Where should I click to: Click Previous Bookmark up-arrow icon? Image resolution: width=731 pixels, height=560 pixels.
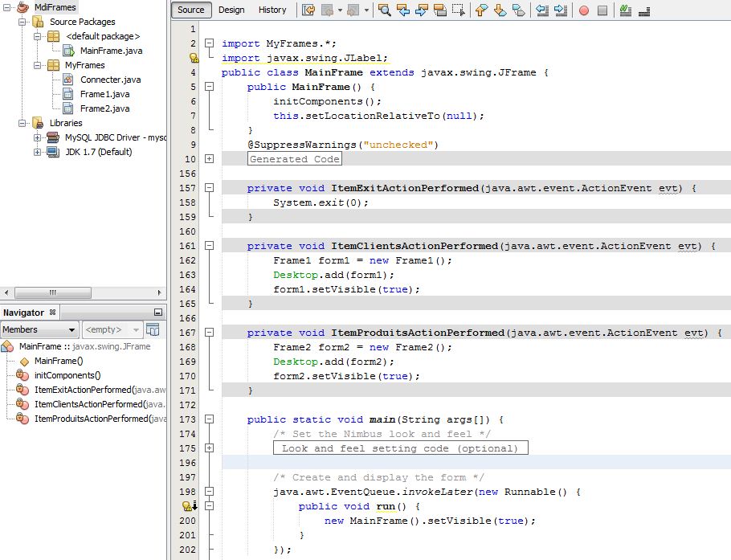(x=482, y=10)
